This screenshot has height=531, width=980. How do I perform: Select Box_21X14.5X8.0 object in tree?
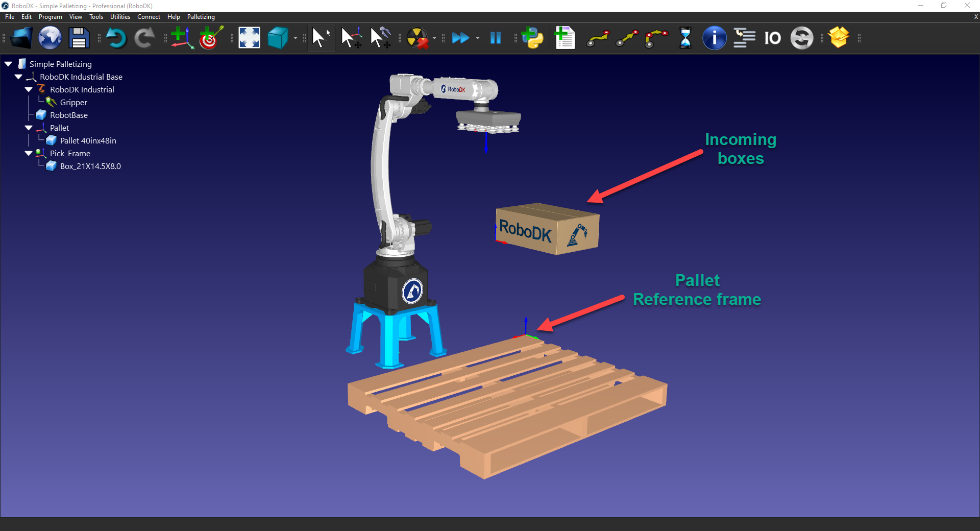pos(90,166)
